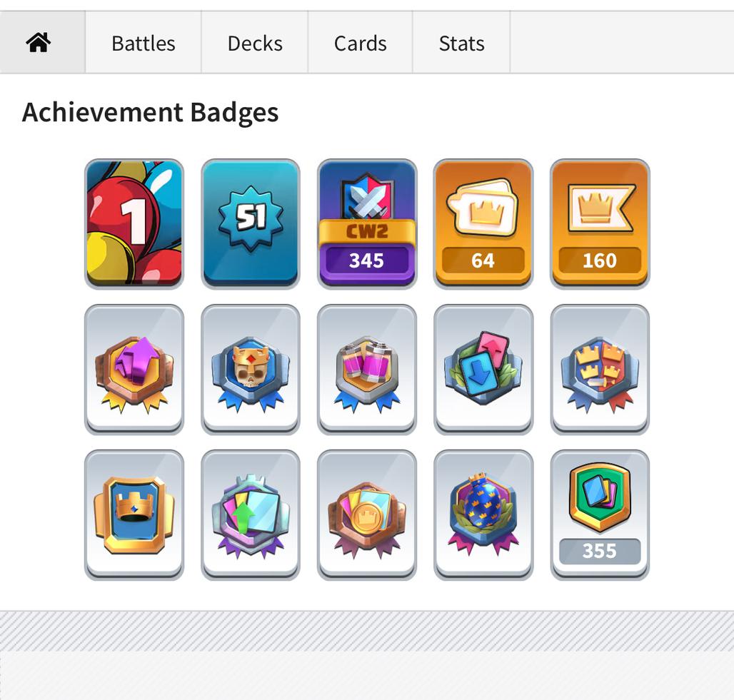The width and height of the screenshot is (734, 700).
Task: Select the red balloons 1 year badge
Action: 134,223
